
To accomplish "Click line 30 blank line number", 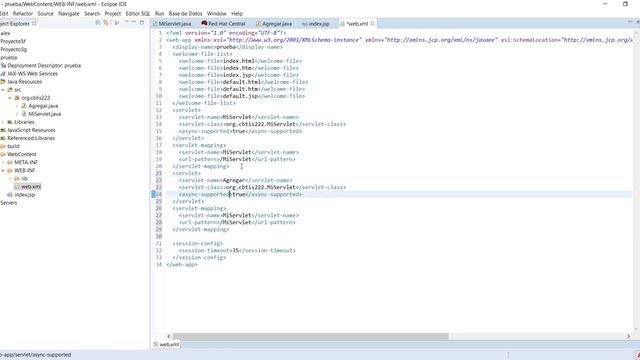I will pos(159,236).
